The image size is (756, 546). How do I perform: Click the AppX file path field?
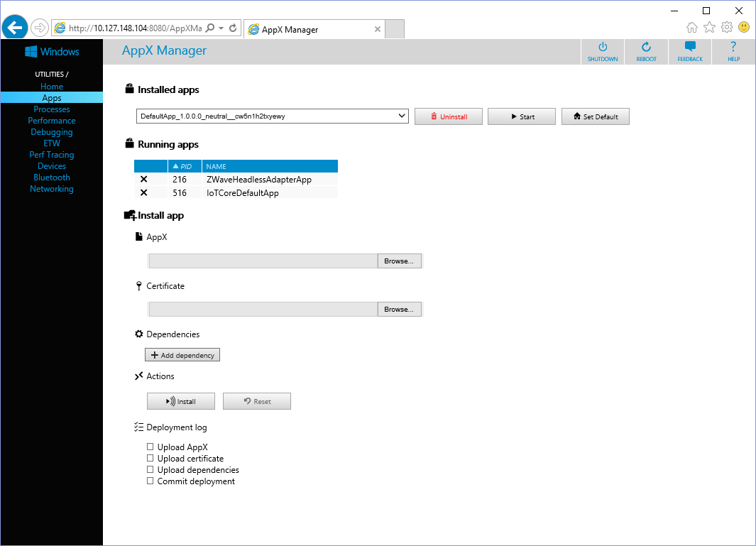click(263, 261)
